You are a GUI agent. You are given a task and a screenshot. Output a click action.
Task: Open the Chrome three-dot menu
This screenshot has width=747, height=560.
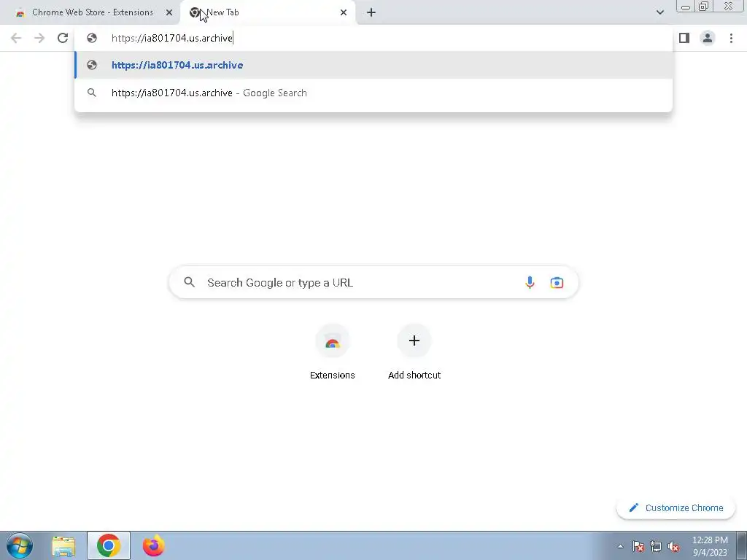[x=731, y=38]
